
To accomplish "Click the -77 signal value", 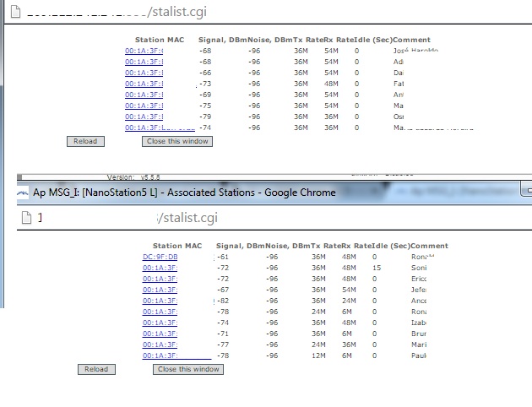I will (x=223, y=345).
